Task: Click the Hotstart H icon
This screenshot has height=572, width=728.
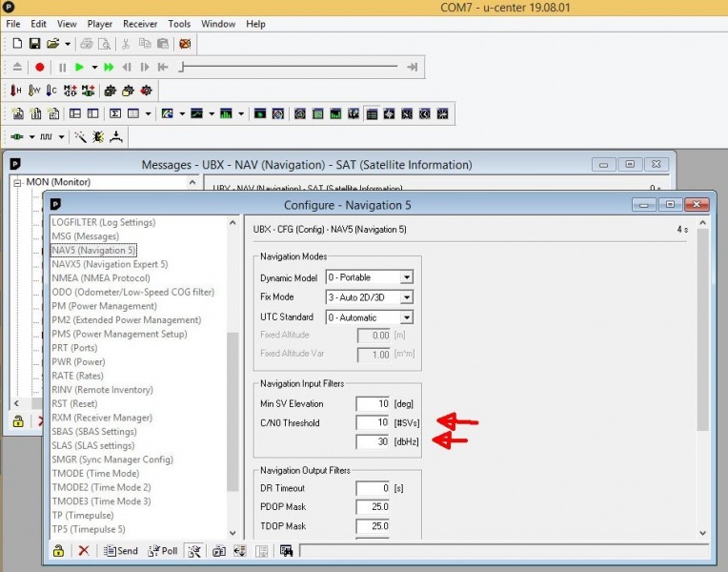Action: (x=16, y=91)
